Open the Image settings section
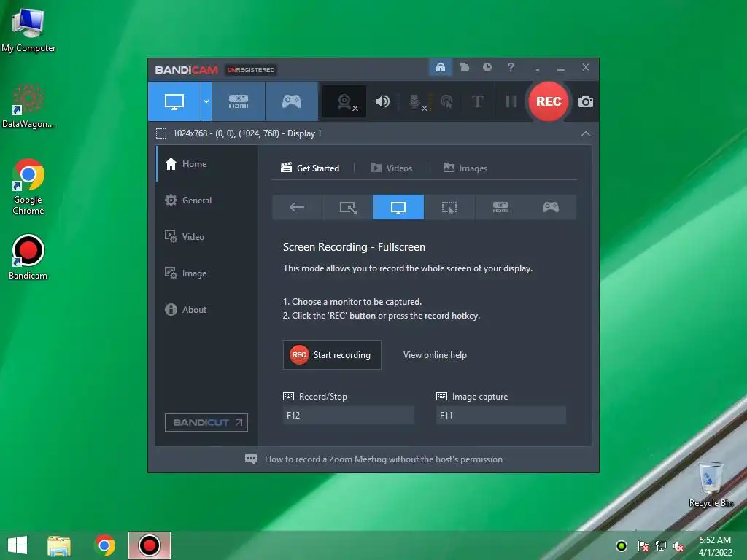The image size is (747, 560). coord(206,273)
